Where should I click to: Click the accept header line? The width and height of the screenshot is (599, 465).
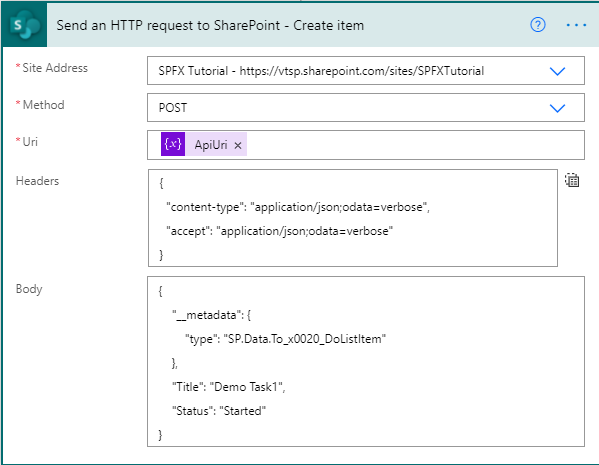point(280,231)
